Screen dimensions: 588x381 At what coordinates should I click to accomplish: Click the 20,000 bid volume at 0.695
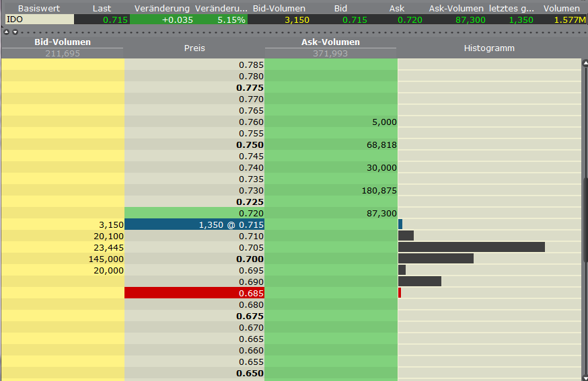(108, 271)
